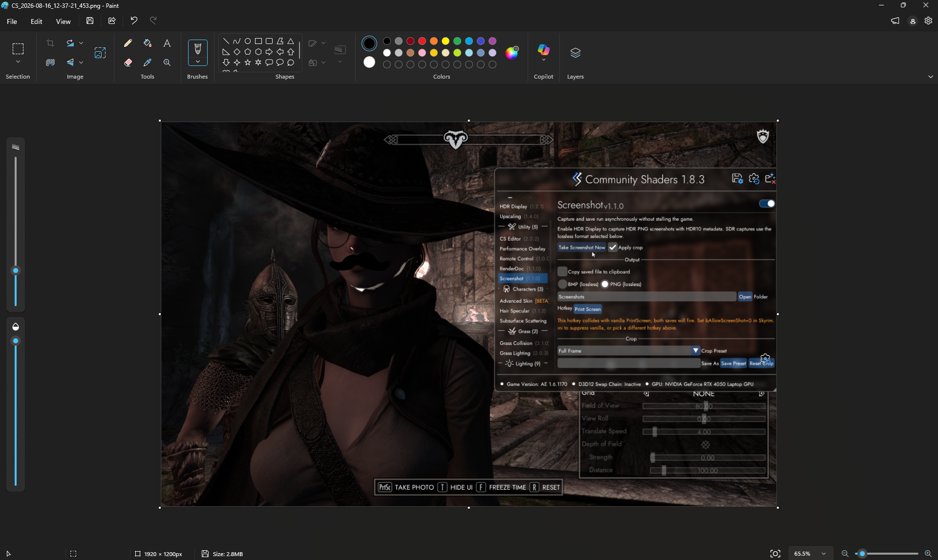
Task: Choose the green color swatch
Action: tap(457, 41)
